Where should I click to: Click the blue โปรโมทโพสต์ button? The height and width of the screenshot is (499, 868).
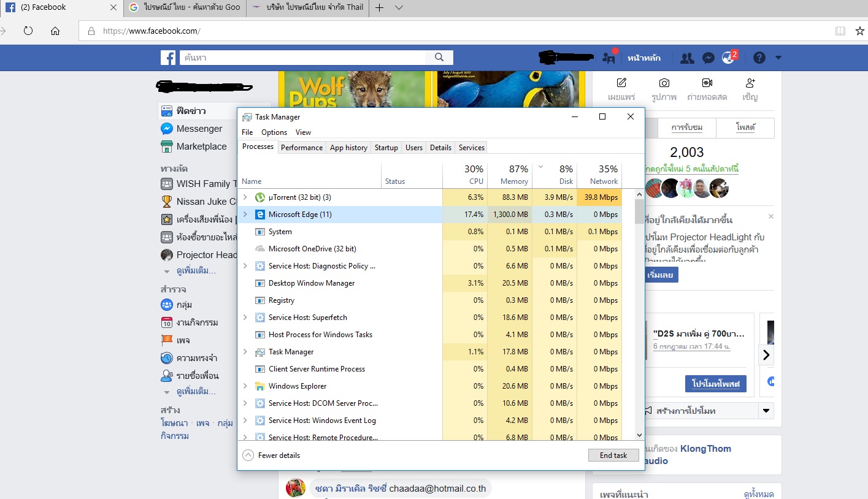715,384
